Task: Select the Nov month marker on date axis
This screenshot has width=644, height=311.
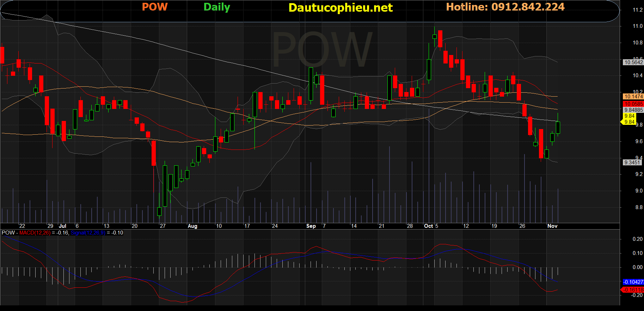Action: tap(552, 226)
